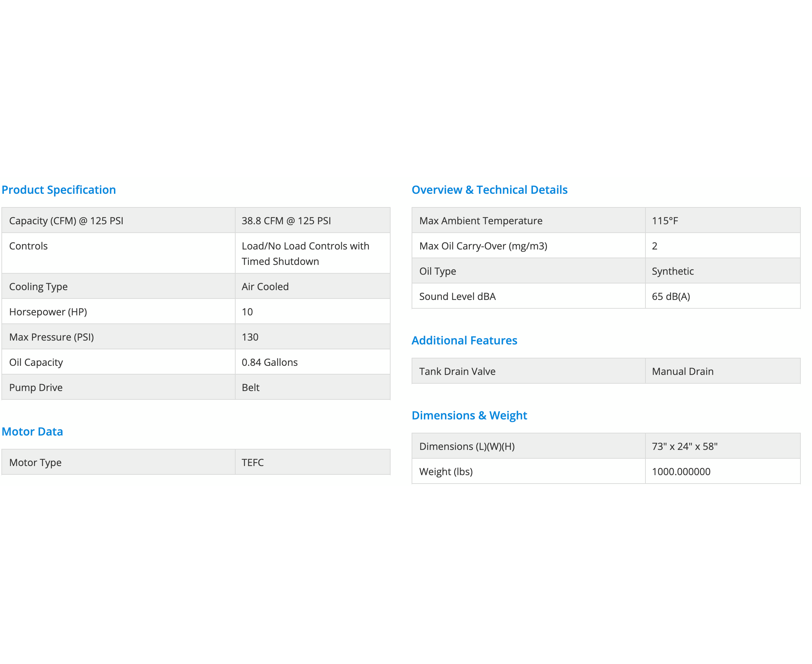The width and height of the screenshot is (812, 664).
Task: Click the Load/No Load Controls description
Action: pyautogui.click(x=305, y=254)
